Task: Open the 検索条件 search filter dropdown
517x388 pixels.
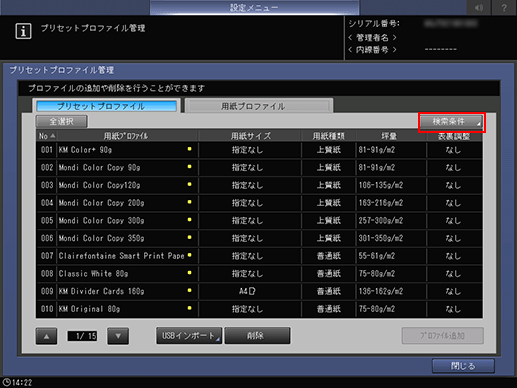Action: click(451, 122)
